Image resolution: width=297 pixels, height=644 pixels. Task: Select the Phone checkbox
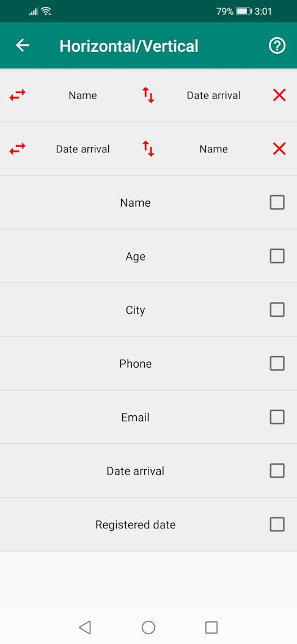pos(277,363)
